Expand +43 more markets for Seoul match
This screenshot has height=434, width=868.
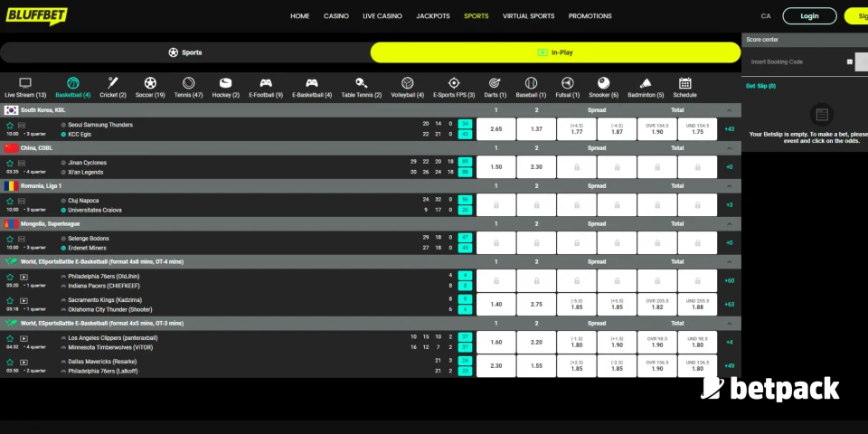tap(729, 129)
